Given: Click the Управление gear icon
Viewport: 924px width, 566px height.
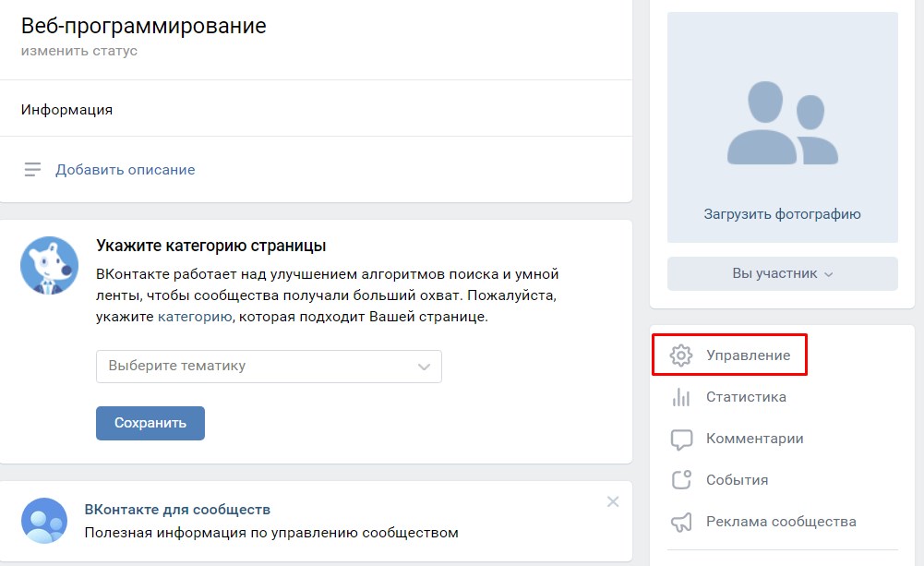Looking at the screenshot, I should pyautogui.click(x=681, y=355).
